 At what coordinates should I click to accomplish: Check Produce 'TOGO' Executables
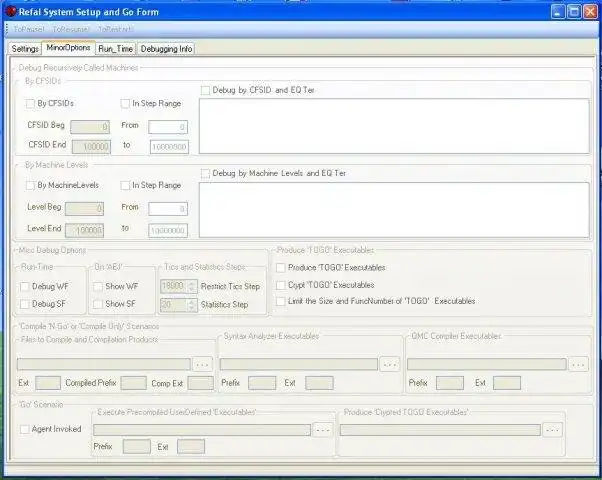pyautogui.click(x=281, y=268)
